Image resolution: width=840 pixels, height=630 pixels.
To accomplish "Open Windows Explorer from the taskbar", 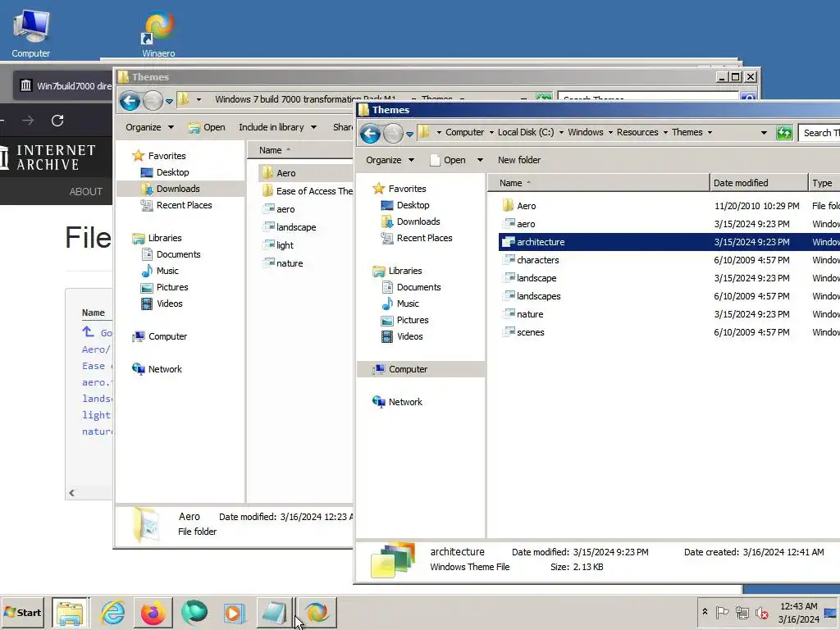I will coord(71,612).
